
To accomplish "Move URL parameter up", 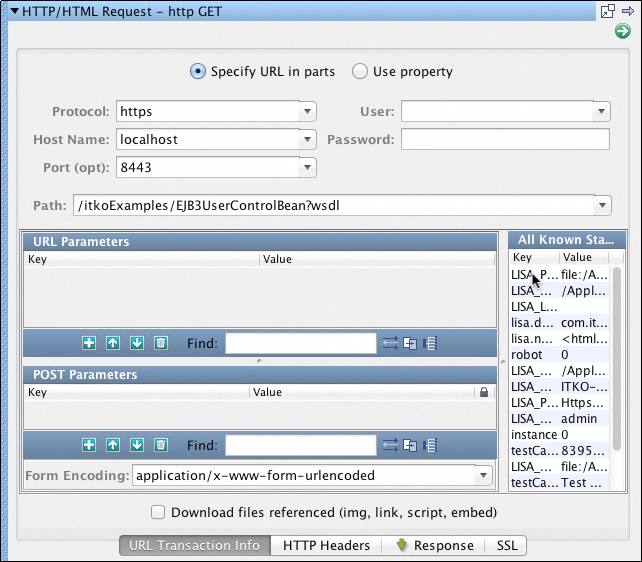I will 113,343.
